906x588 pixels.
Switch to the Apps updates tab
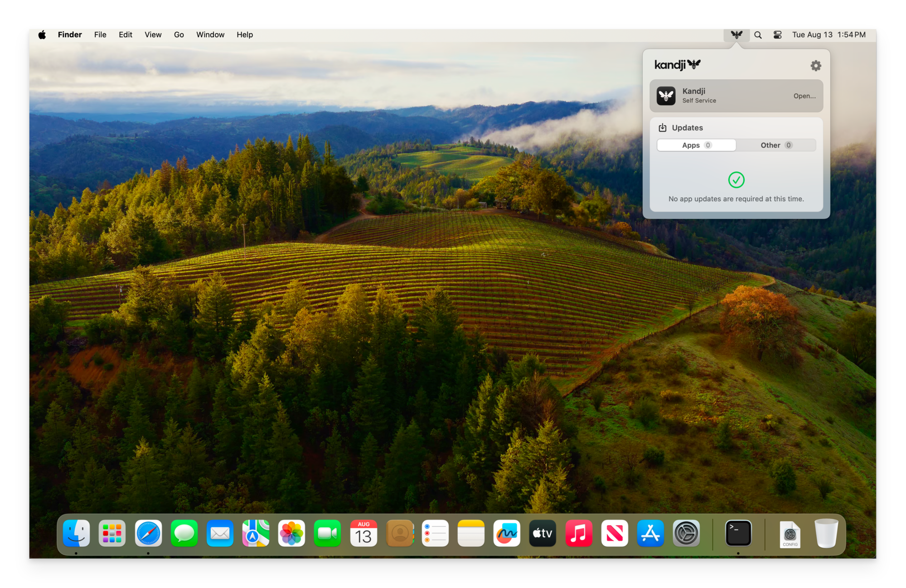click(x=696, y=145)
